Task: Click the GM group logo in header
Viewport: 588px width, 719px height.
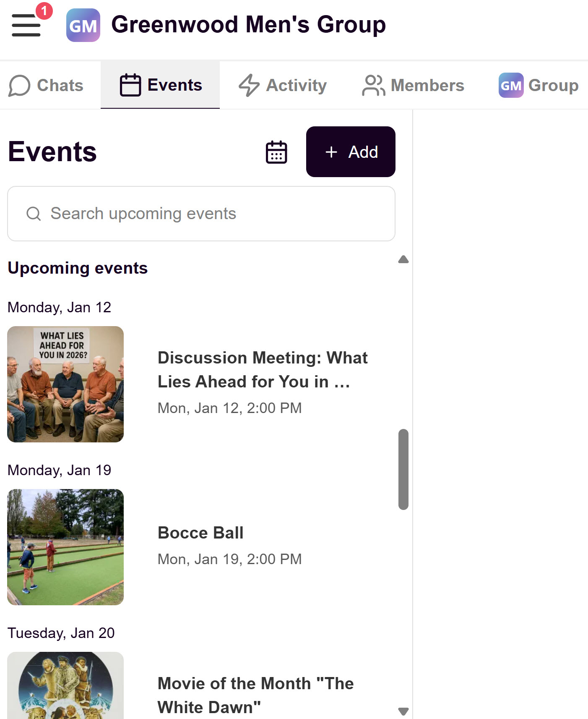Action: click(83, 25)
